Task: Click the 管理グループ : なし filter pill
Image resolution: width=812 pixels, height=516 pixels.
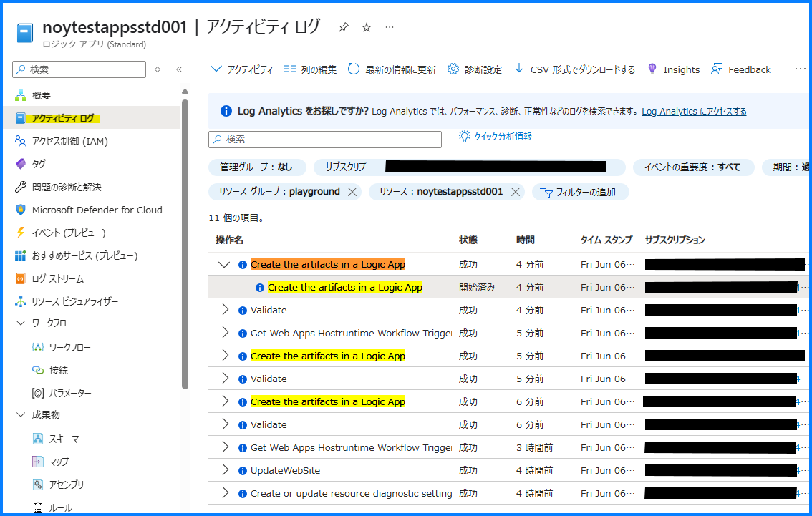Action: [x=257, y=167]
